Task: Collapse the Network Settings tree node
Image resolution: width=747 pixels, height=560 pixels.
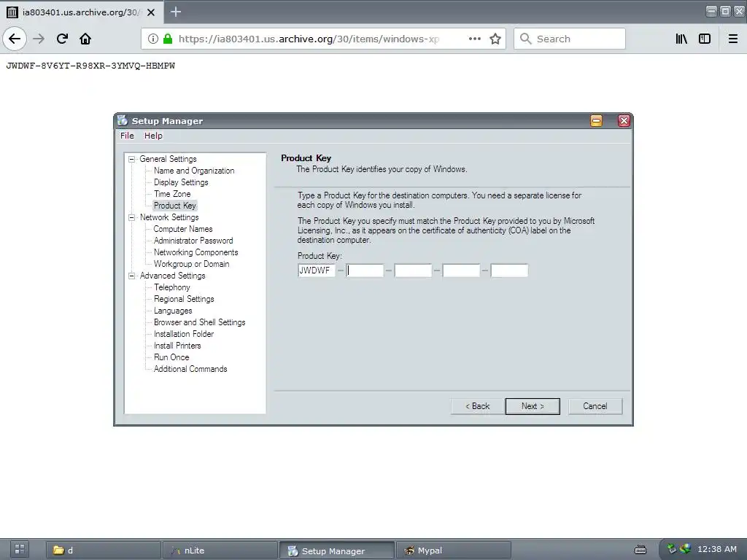Action: coord(131,217)
